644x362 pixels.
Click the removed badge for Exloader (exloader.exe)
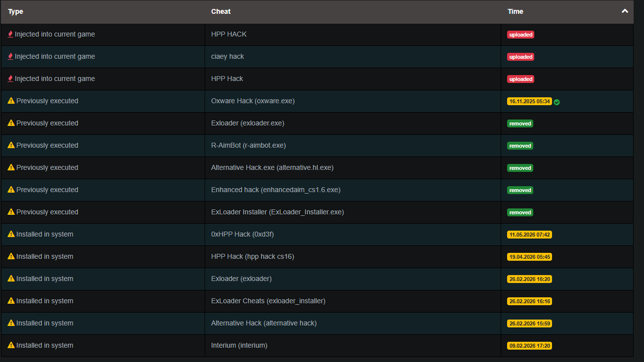point(520,124)
